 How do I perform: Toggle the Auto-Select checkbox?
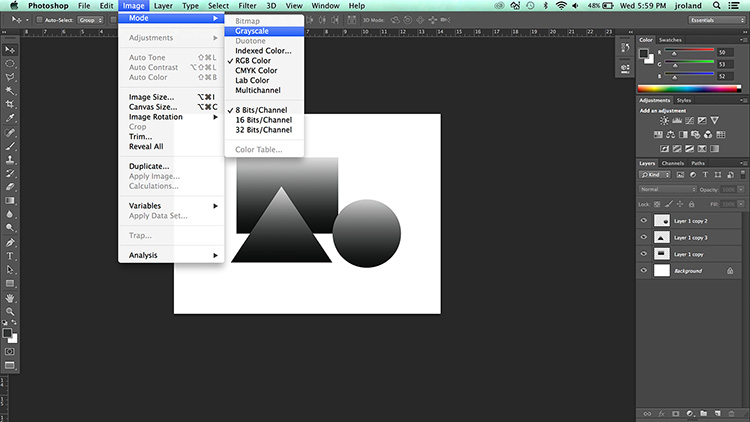click(x=40, y=20)
